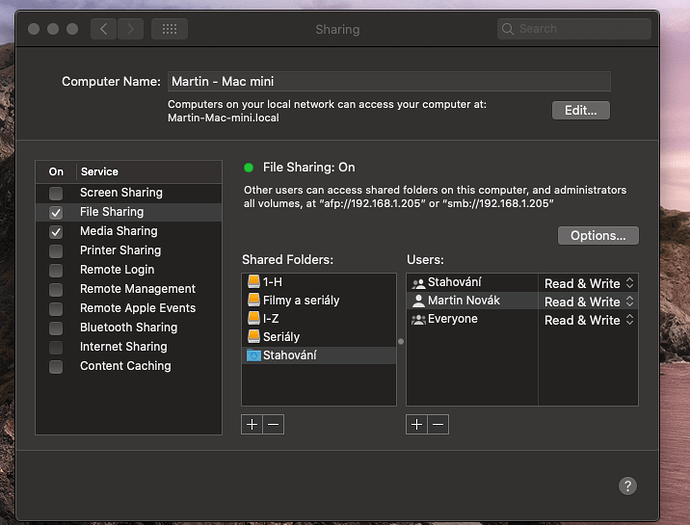Go forward with the right arrow toolbar button
Screen dimensions: 690x525
(x=130, y=29)
